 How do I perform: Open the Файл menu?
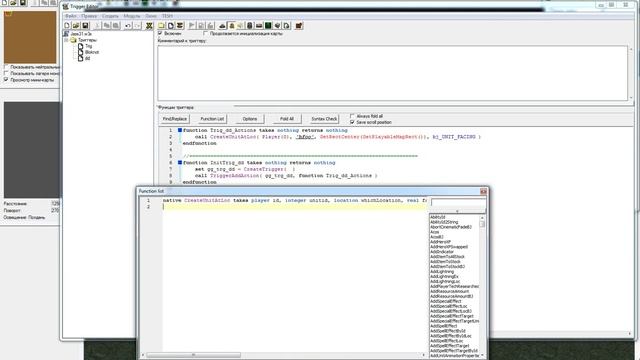coord(71,16)
